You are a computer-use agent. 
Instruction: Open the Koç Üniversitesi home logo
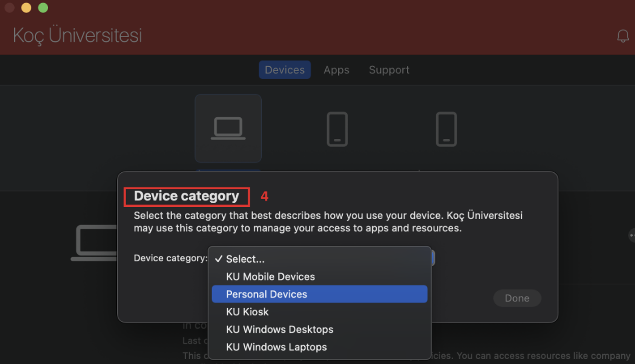coord(77,35)
